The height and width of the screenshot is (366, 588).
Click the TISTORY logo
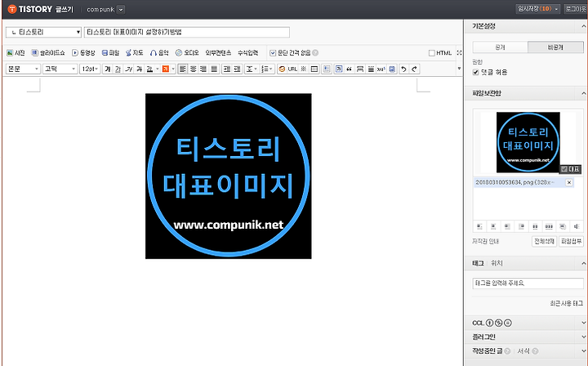(30, 9)
